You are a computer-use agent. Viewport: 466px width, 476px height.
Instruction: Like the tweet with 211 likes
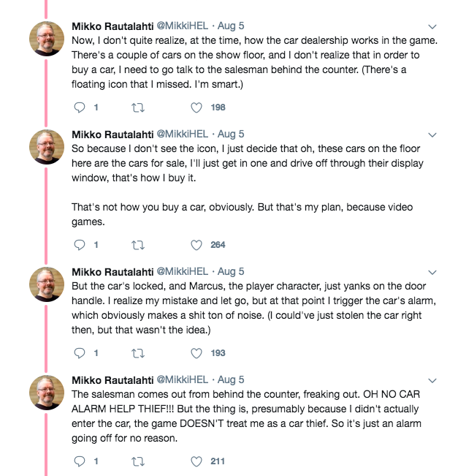click(x=196, y=461)
